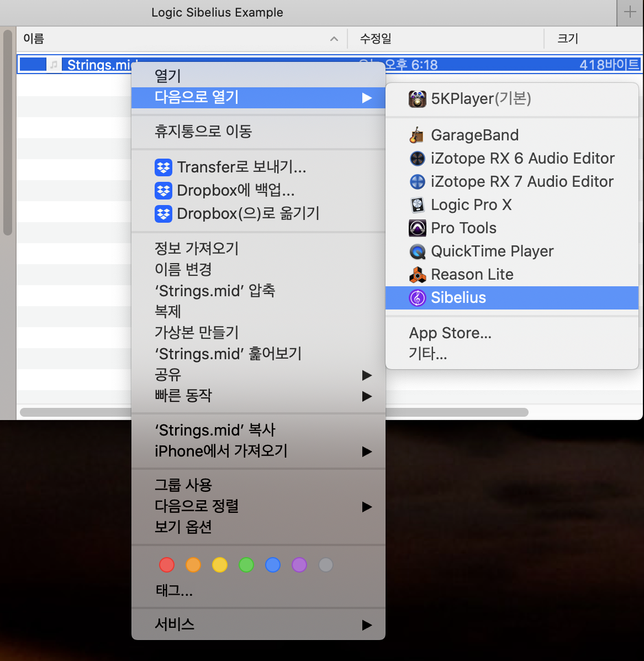Expand the 서비스 submenu
The height and width of the screenshot is (661, 644).
tap(258, 625)
